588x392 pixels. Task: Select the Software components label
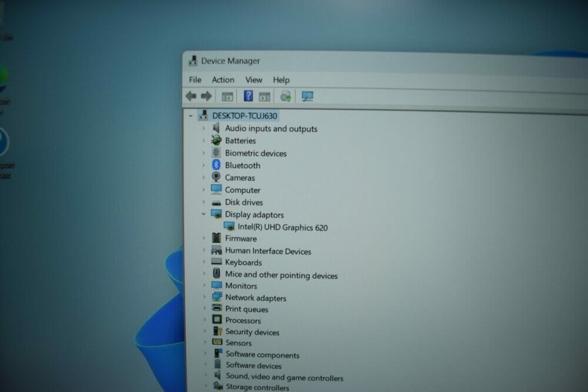[262, 354]
